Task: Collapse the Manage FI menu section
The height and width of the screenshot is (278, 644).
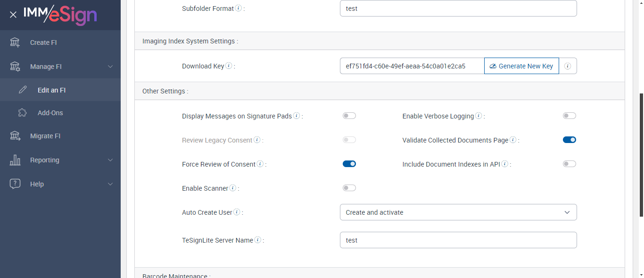Action: click(110, 67)
